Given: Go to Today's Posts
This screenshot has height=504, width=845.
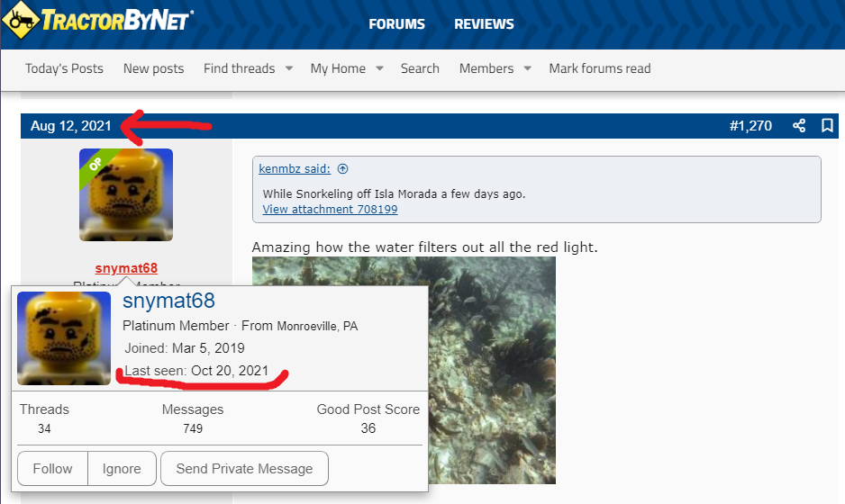Looking at the screenshot, I should click(x=64, y=68).
